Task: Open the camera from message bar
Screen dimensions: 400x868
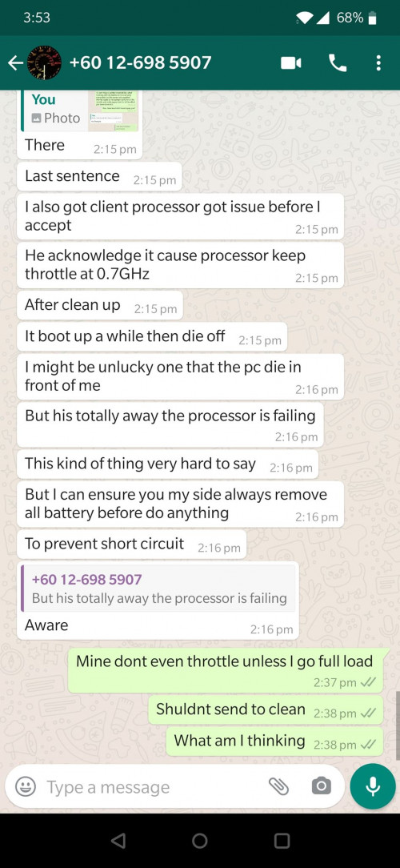Action: click(321, 786)
